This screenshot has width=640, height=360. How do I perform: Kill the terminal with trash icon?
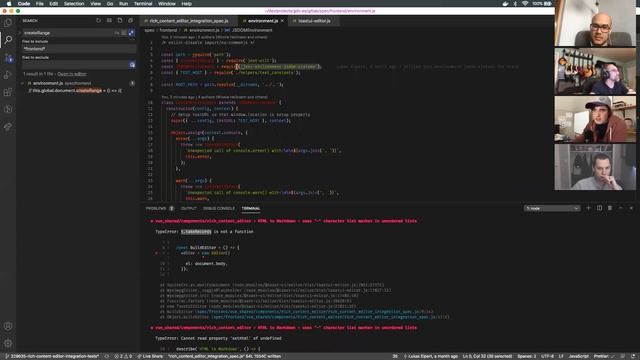point(610,208)
